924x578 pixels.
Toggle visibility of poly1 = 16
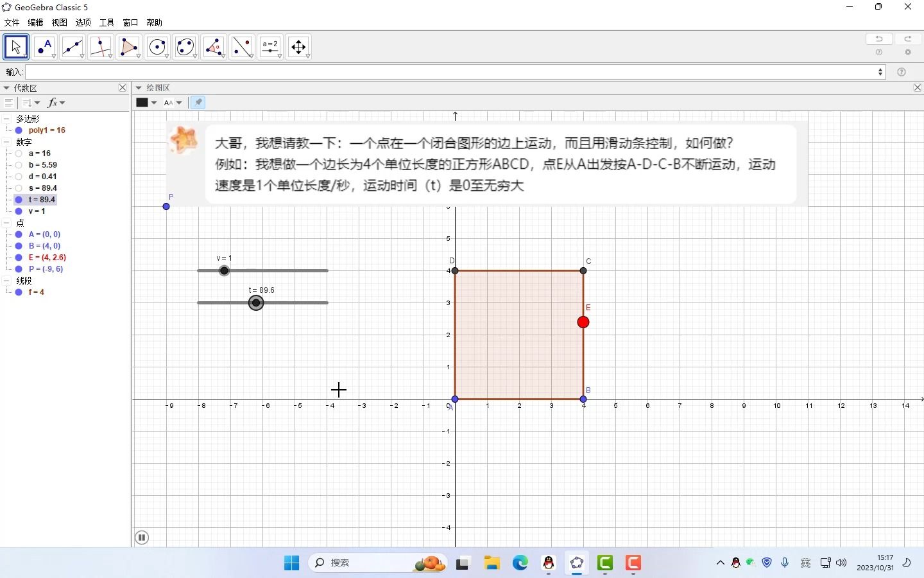click(19, 130)
